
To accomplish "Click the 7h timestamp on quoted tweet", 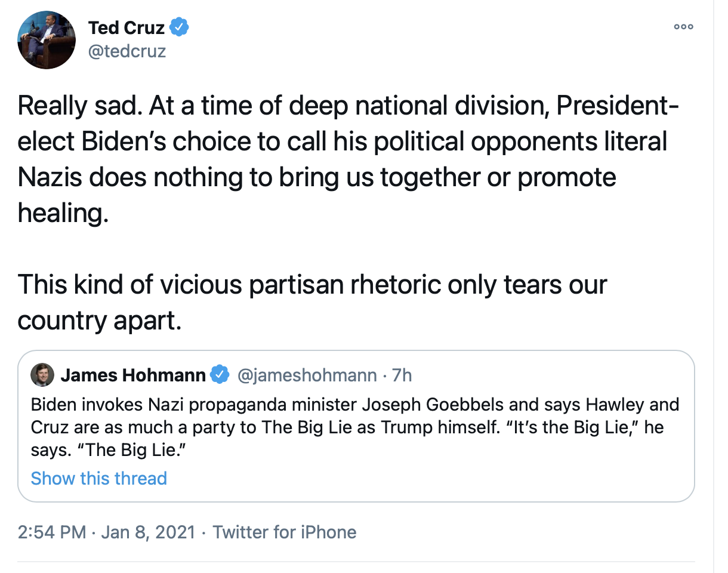I will point(402,375).
